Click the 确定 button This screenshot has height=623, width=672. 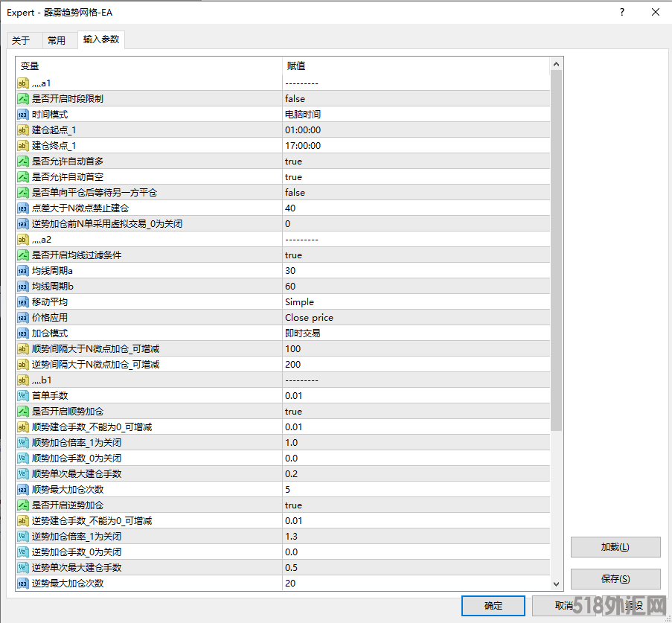coord(493,606)
